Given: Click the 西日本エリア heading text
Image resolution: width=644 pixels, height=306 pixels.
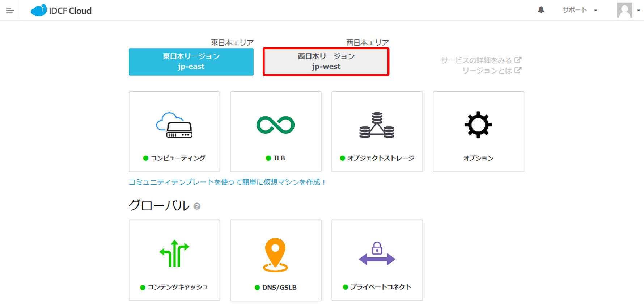Looking at the screenshot, I should coord(367,42).
